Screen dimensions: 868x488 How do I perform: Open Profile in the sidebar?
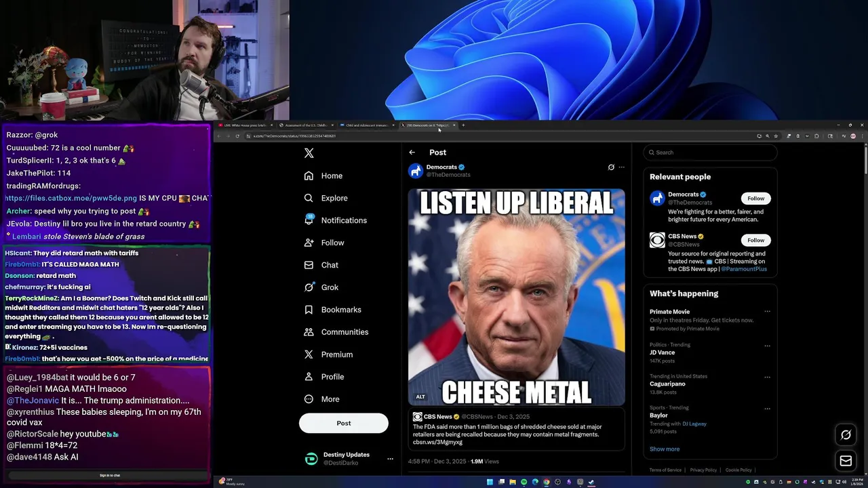[x=324, y=377]
